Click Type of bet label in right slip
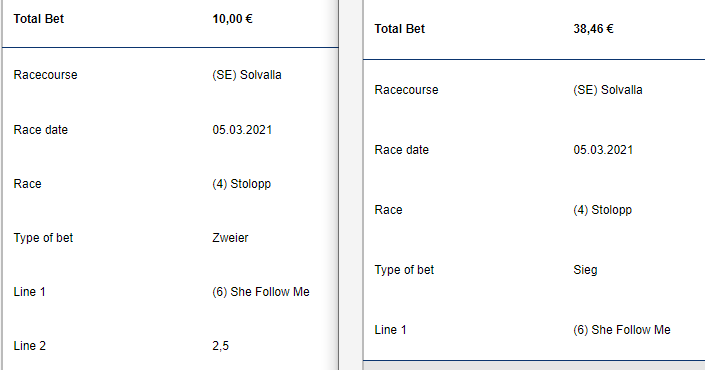The height and width of the screenshot is (370, 705). point(404,270)
